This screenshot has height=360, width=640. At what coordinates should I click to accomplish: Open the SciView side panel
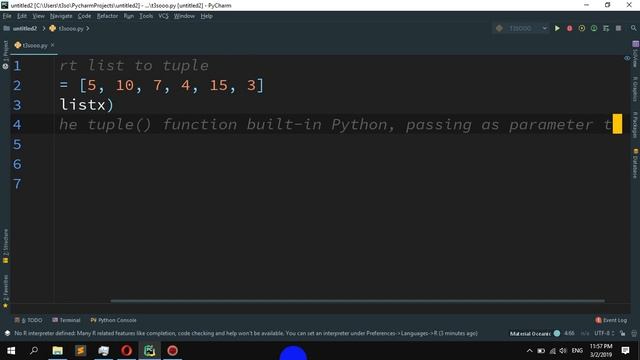click(x=635, y=54)
